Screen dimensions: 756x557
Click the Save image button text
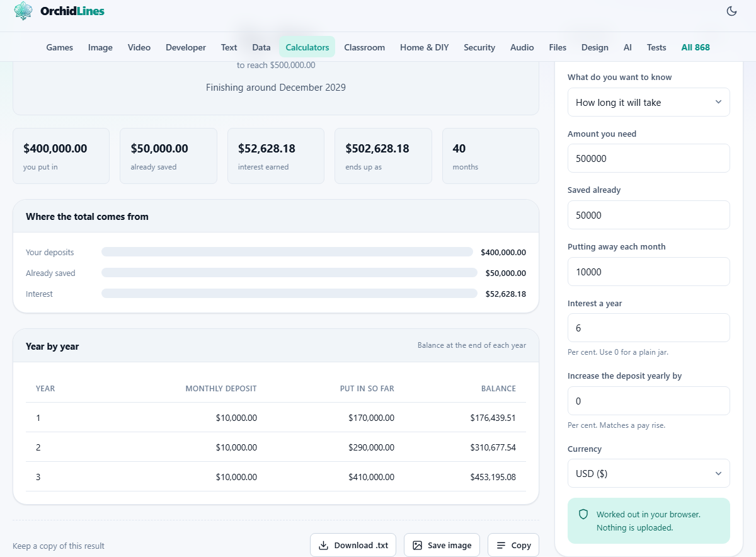[449, 546]
